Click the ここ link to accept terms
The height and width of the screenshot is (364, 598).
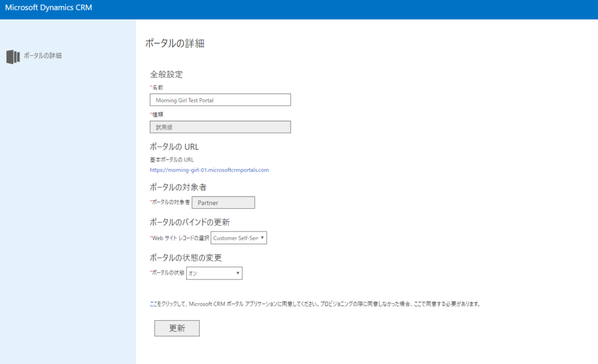(153, 304)
